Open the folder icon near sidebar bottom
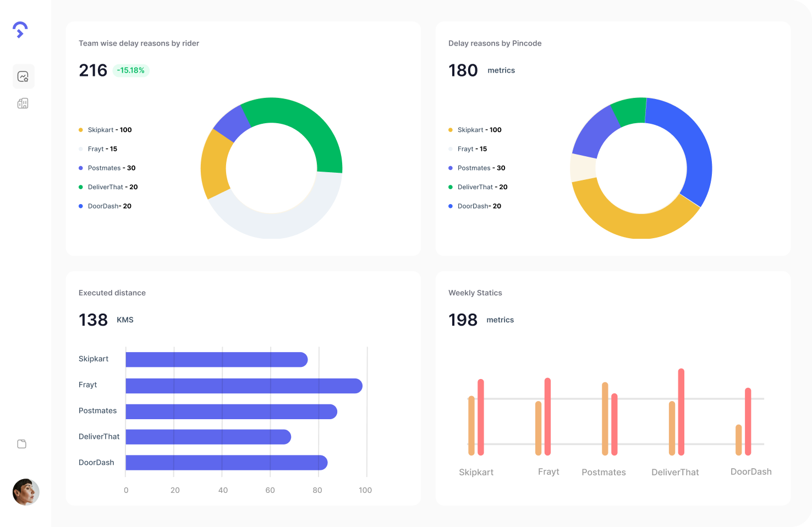 coord(22,444)
